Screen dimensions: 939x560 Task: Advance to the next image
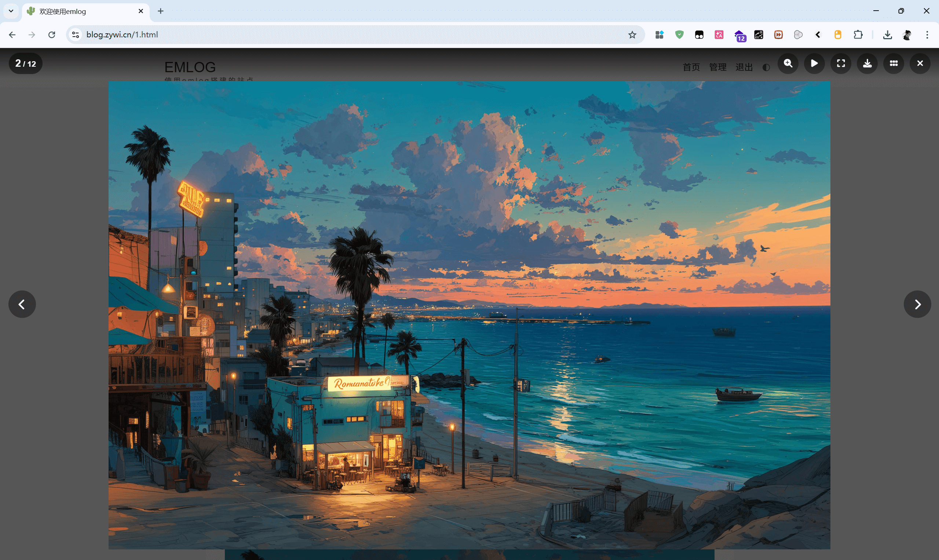(x=917, y=304)
